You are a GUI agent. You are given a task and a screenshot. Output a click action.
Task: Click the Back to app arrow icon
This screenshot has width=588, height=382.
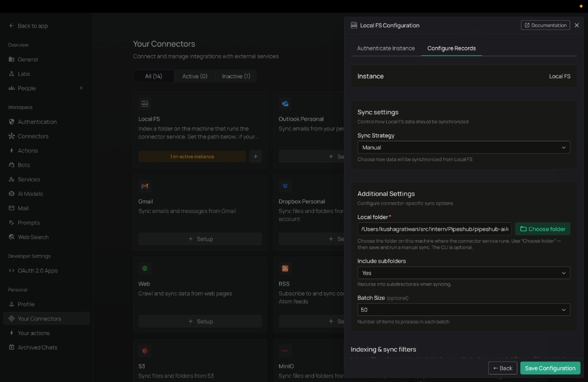click(11, 26)
